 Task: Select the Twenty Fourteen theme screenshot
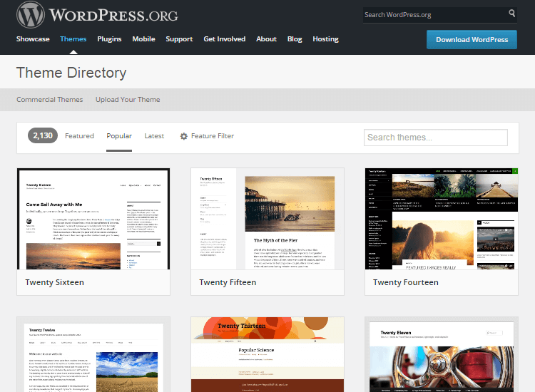[442, 219]
